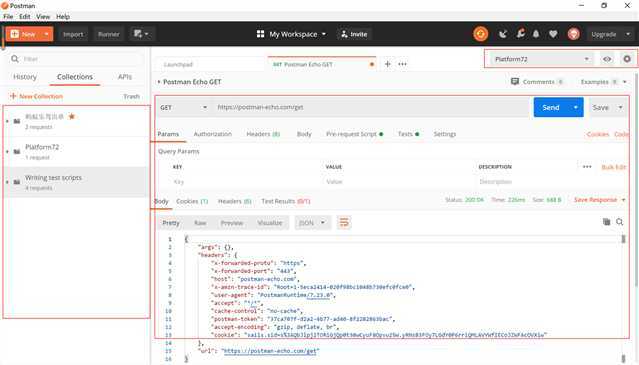The image size is (639, 365).
Task: Click the sync status icon in header
Action: pyautogui.click(x=480, y=34)
